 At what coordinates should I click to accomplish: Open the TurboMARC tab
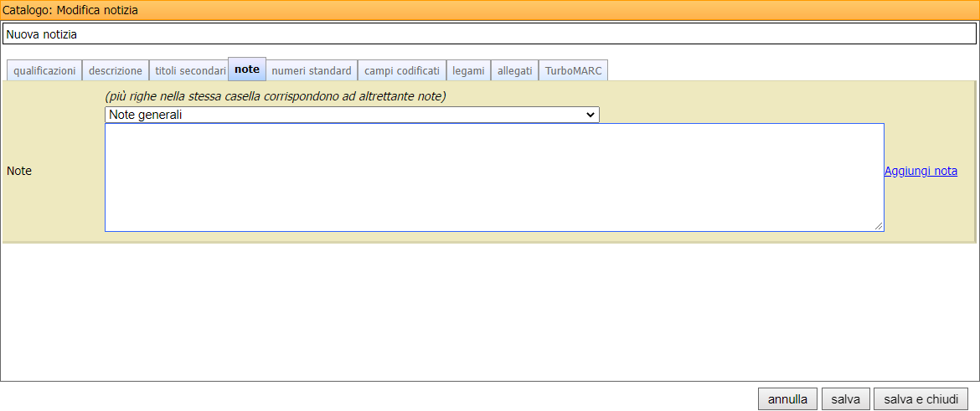click(x=573, y=71)
